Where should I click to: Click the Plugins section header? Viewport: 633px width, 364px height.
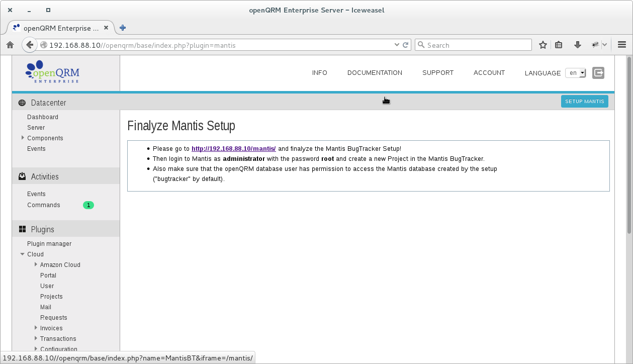66,229
